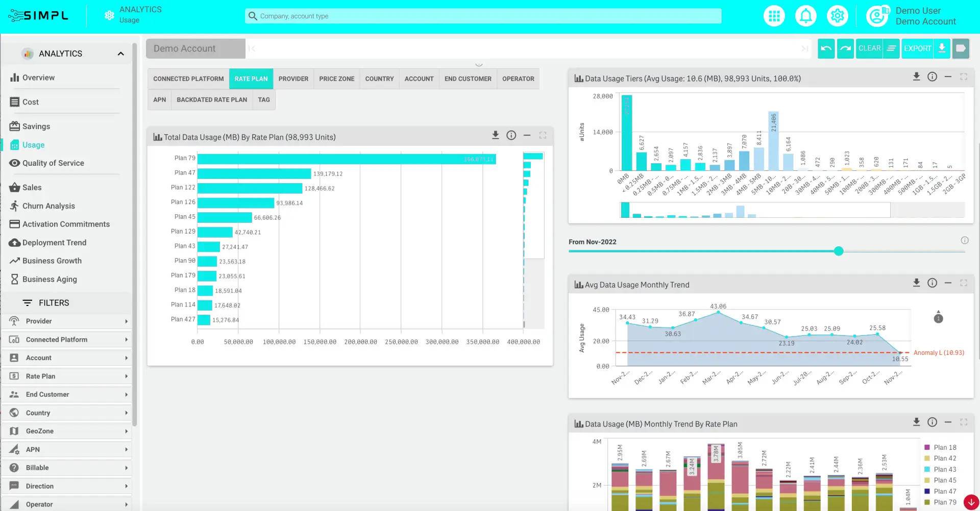Screen dimensions: 980x511
Task: Select the PROVIDER tab
Action: click(x=293, y=79)
